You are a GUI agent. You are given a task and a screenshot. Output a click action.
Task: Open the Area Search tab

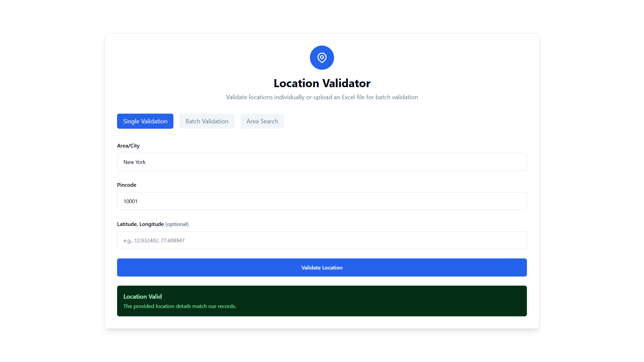[x=262, y=121]
